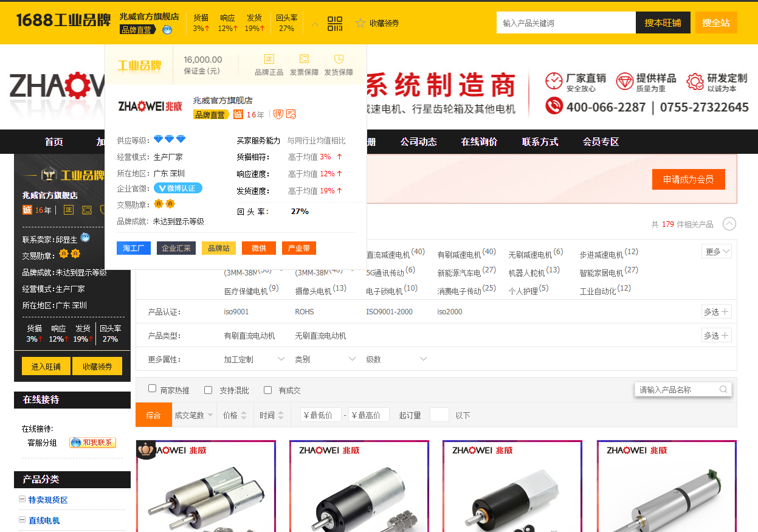Click the 淘工厂 tag button
Viewport: 758px width, 532px height.
tap(134, 248)
